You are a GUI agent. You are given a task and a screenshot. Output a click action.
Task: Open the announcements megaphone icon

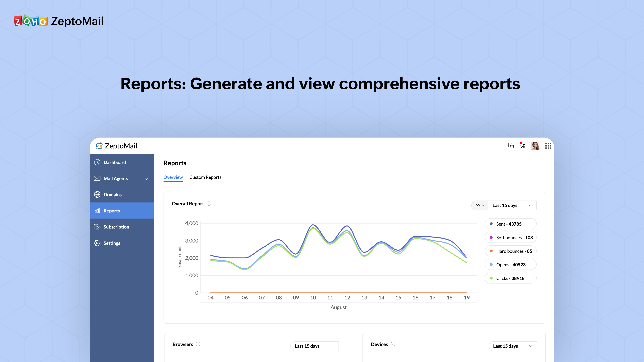[x=522, y=146]
